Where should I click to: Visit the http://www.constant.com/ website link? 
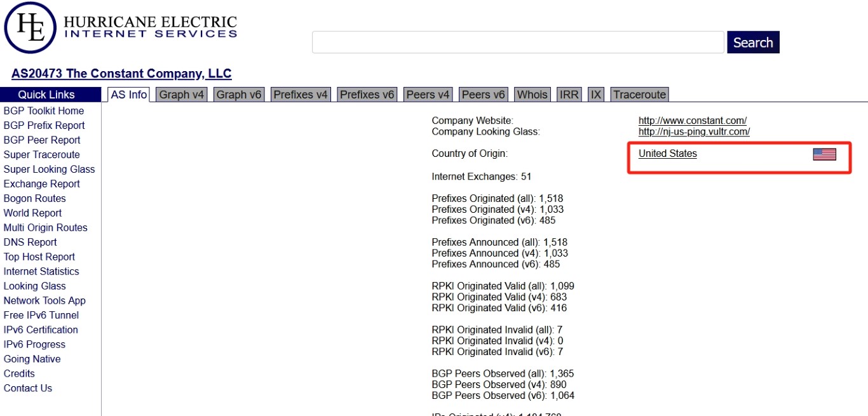coord(693,121)
